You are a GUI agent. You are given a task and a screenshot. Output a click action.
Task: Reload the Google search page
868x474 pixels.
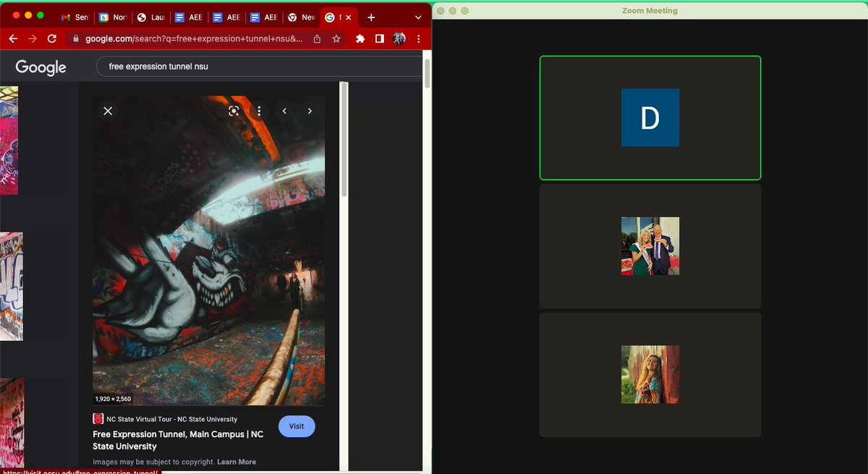coord(51,39)
